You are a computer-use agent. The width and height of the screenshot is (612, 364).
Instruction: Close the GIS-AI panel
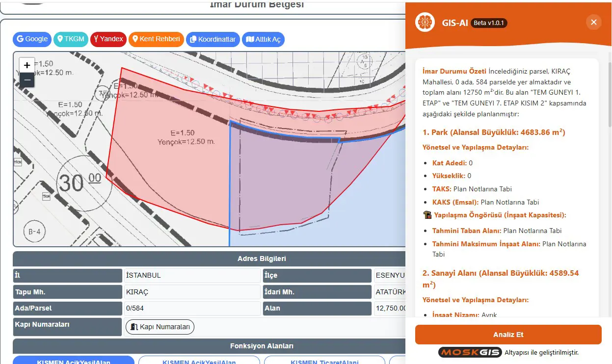[593, 22]
